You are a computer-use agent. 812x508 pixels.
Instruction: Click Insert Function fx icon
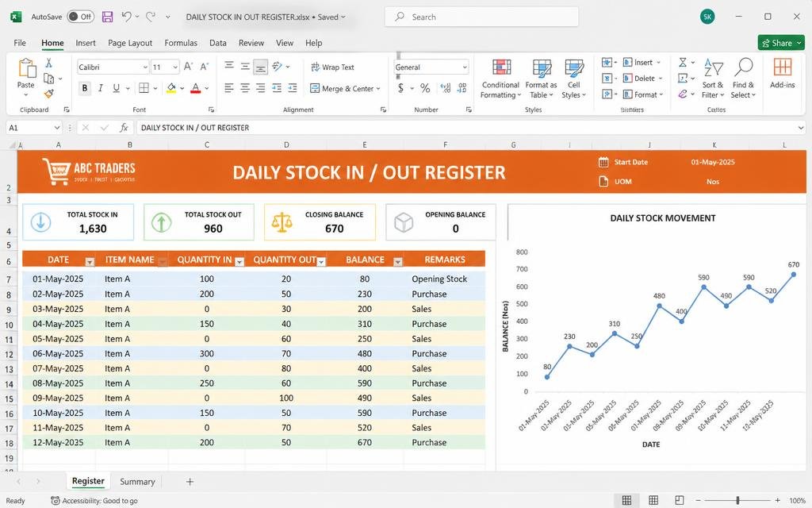tap(124, 128)
